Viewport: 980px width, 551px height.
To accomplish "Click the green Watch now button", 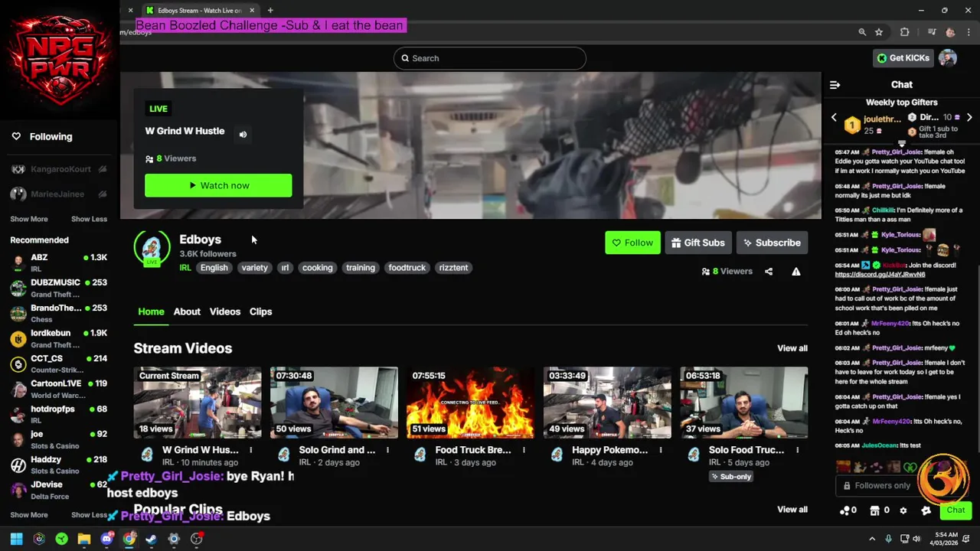I will [x=218, y=185].
